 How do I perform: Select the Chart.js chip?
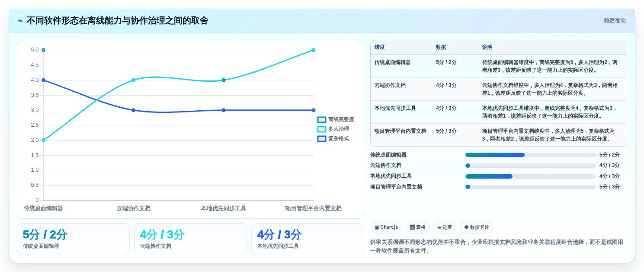point(386,227)
